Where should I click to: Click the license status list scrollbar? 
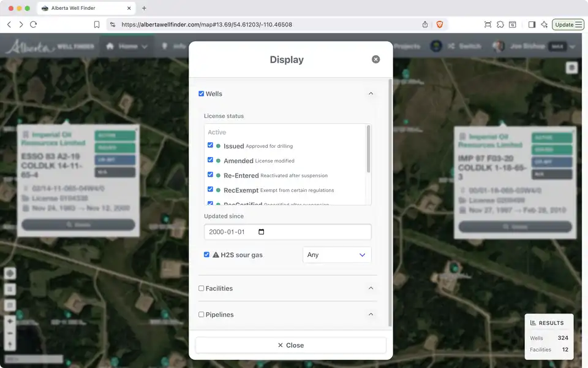click(x=368, y=148)
